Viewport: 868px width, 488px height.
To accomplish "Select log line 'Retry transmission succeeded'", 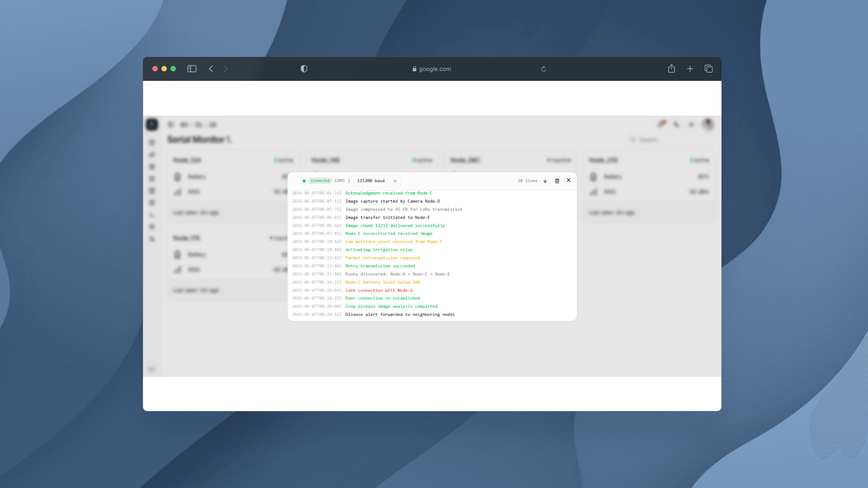I will 380,266.
